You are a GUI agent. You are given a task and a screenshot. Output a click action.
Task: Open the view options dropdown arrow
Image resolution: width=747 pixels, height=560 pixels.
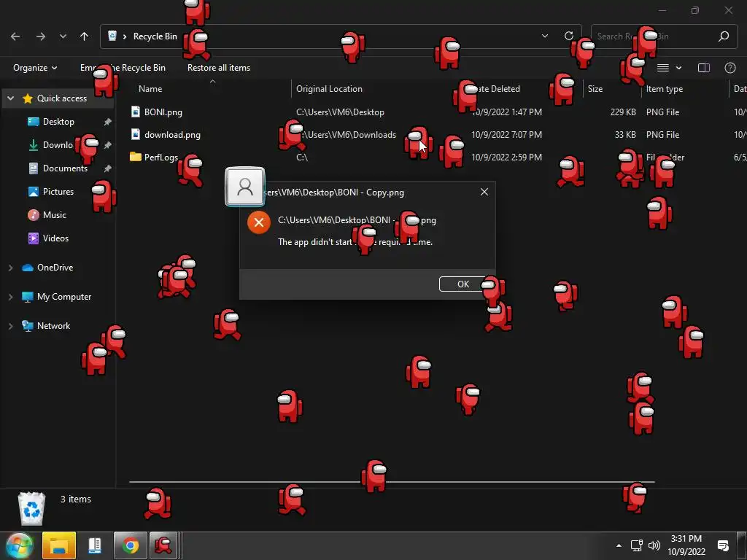coord(679,68)
